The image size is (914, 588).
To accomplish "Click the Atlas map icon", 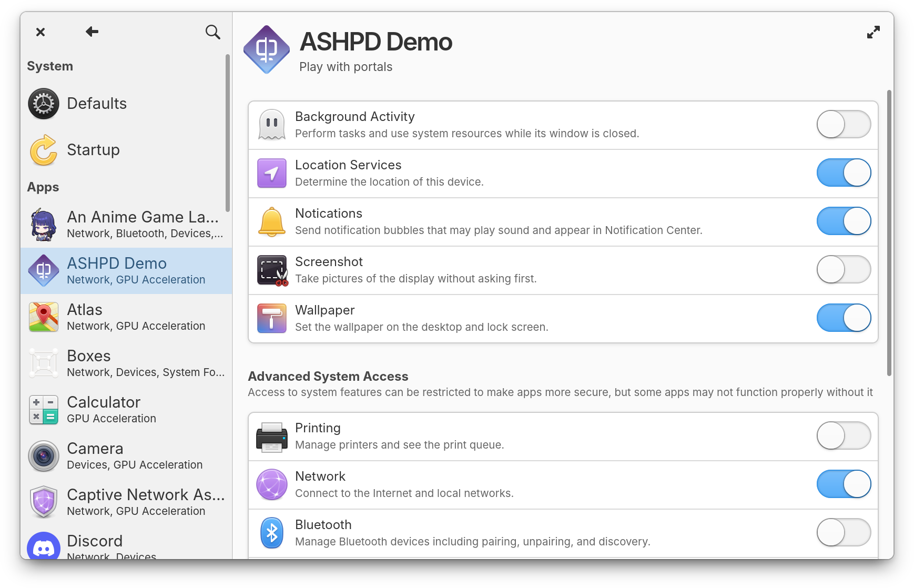I will click(44, 317).
